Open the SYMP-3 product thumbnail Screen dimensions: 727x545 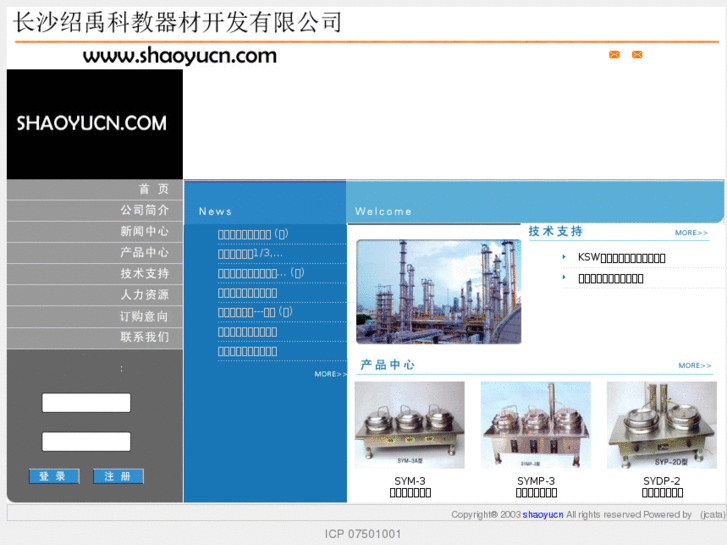pyautogui.click(x=536, y=425)
